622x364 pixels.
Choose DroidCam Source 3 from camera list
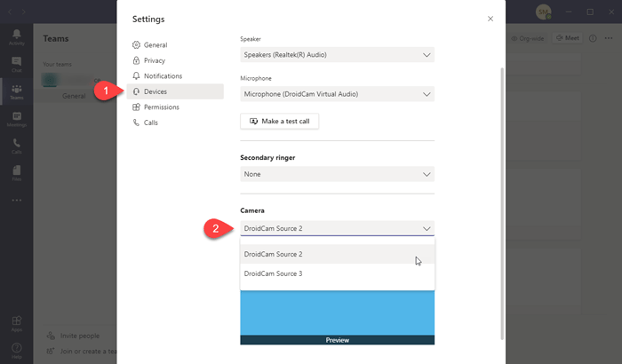(x=337, y=273)
